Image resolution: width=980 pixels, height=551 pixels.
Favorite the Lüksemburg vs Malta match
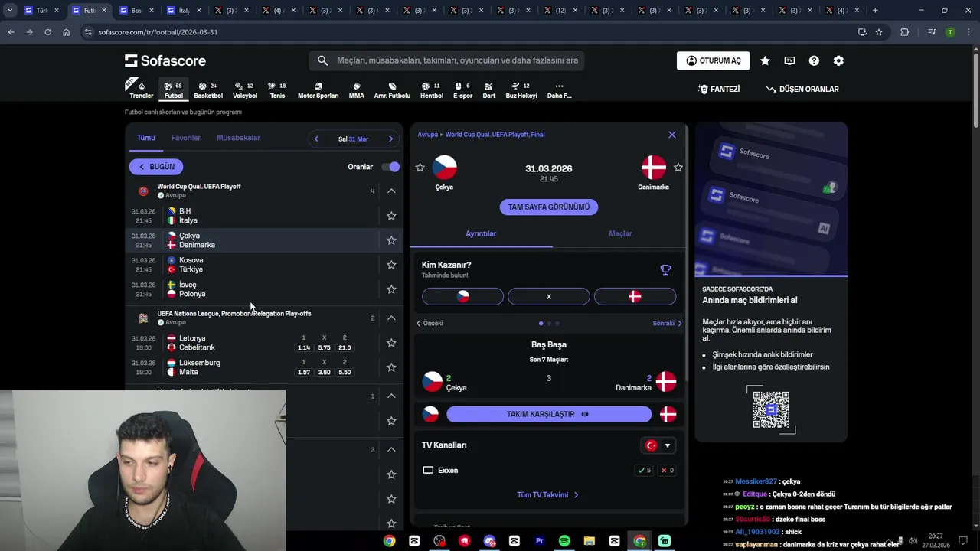point(391,367)
